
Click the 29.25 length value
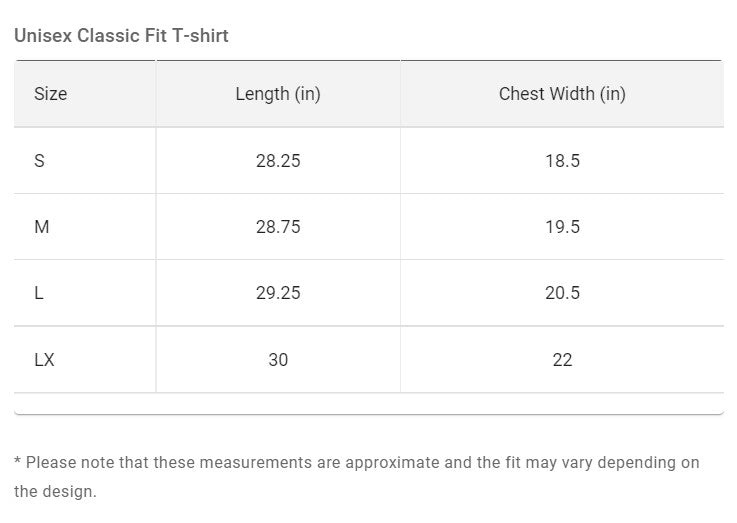[278, 293]
